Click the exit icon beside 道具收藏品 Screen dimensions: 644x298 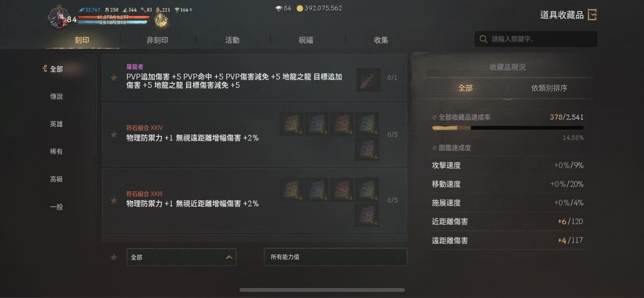[592, 15]
